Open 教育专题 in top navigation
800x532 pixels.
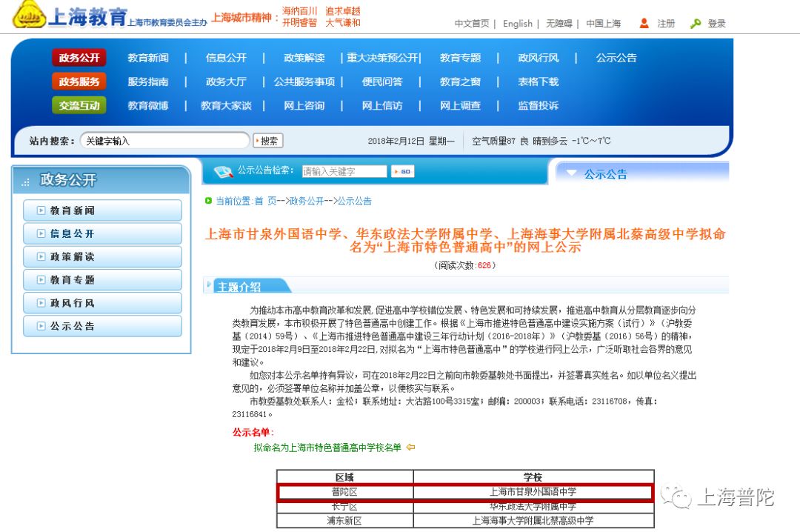coord(460,59)
